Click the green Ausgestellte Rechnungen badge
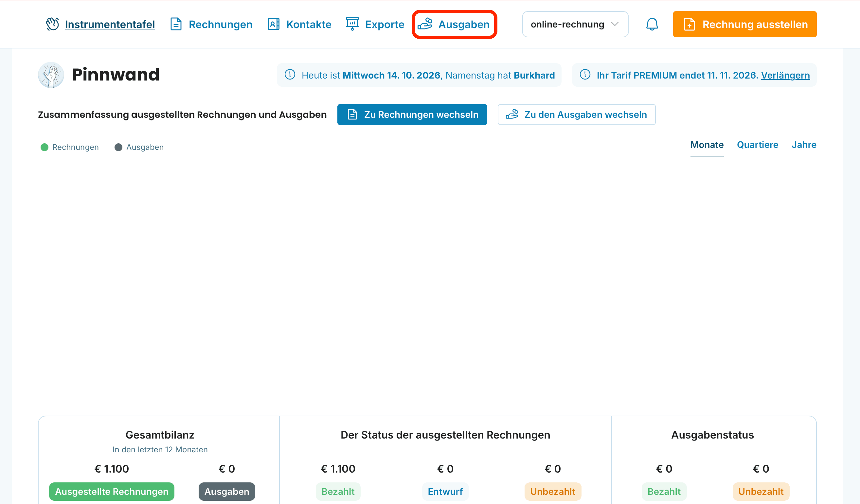860x504 pixels. point(112,491)
